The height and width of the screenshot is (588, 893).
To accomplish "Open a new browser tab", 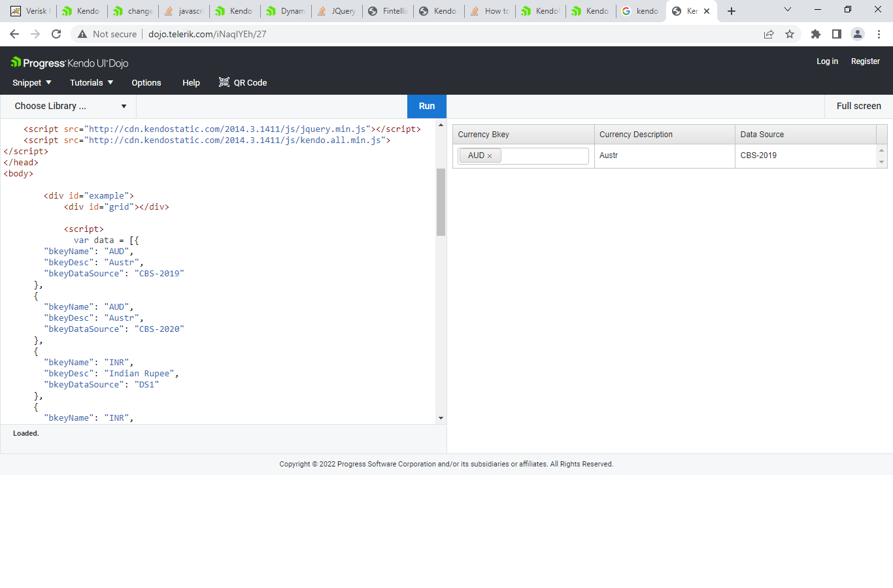I will point(732,11).
